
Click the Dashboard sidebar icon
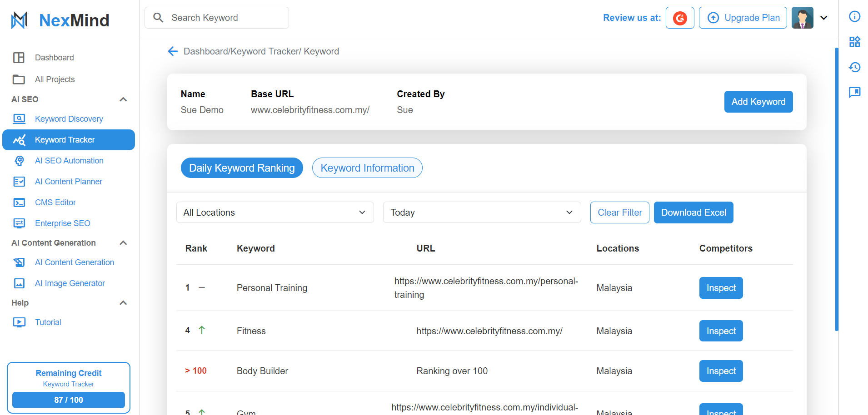point(19,58)
